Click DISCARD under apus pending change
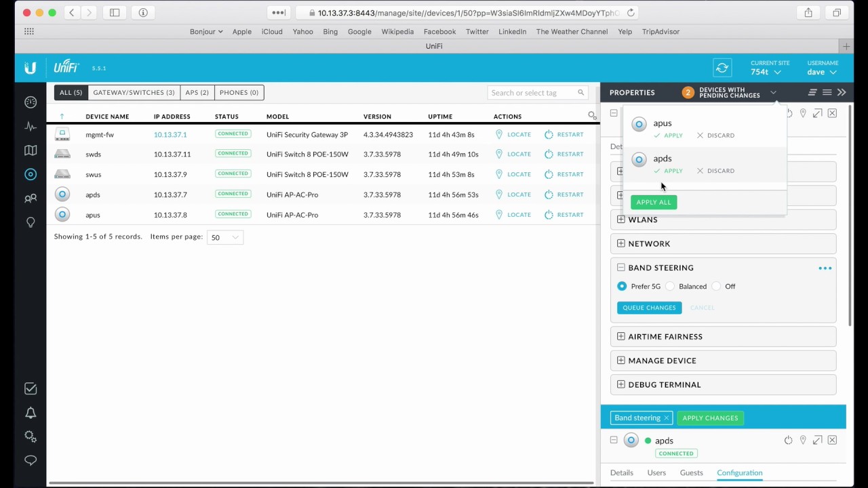 tap(715, 136)
